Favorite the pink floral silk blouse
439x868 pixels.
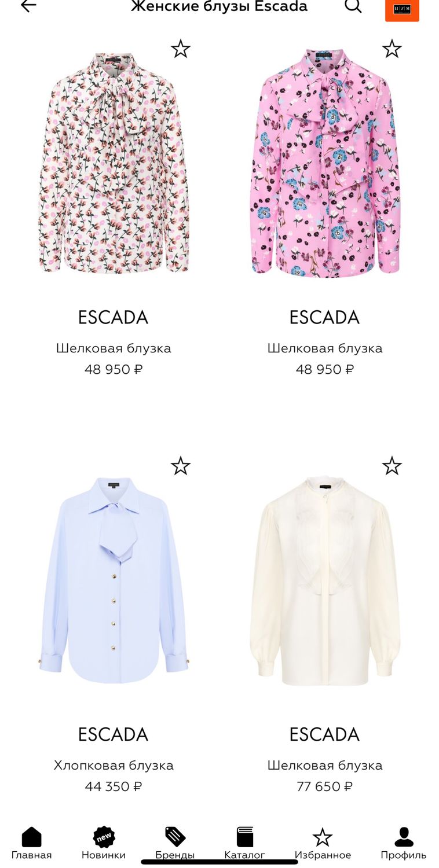(x=392, y=49)
